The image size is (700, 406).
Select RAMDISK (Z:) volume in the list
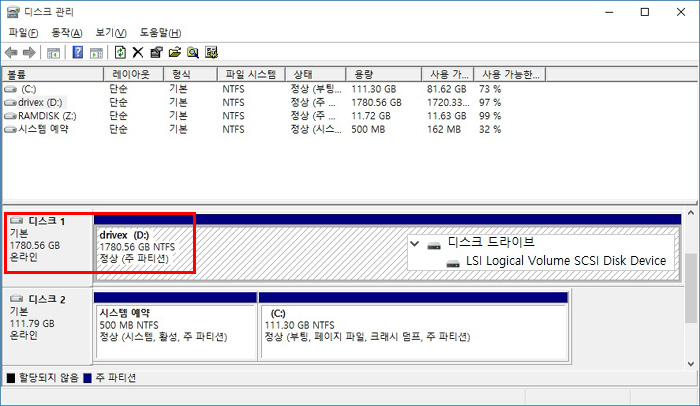tap(47, 116)
